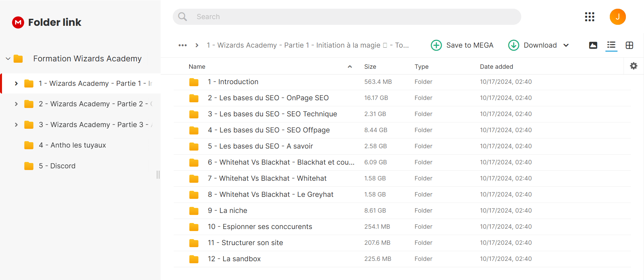
Task: Open the Download options dropdown arrow
Action: [566, 45]
